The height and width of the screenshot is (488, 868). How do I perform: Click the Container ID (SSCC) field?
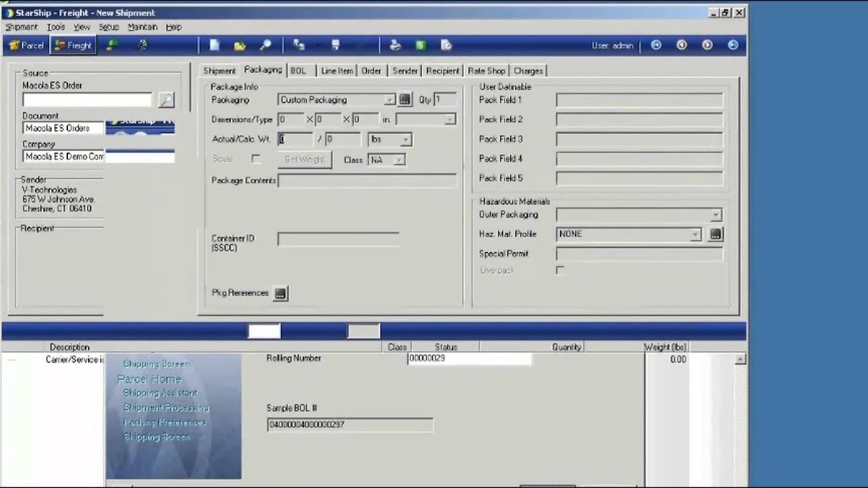(338, 239)
